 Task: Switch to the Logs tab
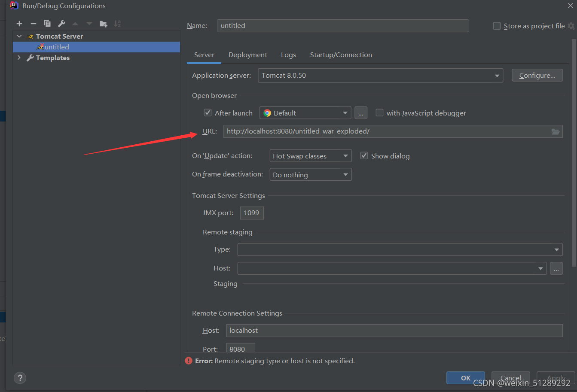[288, 55]
